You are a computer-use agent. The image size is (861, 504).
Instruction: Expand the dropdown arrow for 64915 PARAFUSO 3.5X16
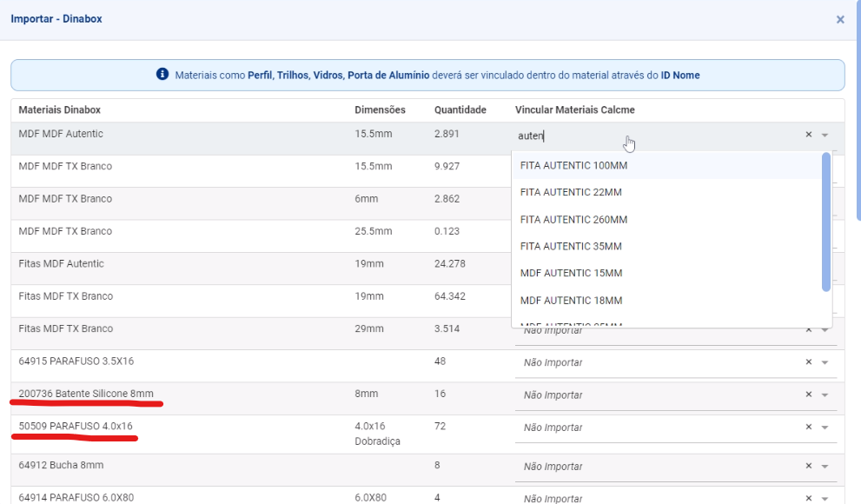coord(825,362)
